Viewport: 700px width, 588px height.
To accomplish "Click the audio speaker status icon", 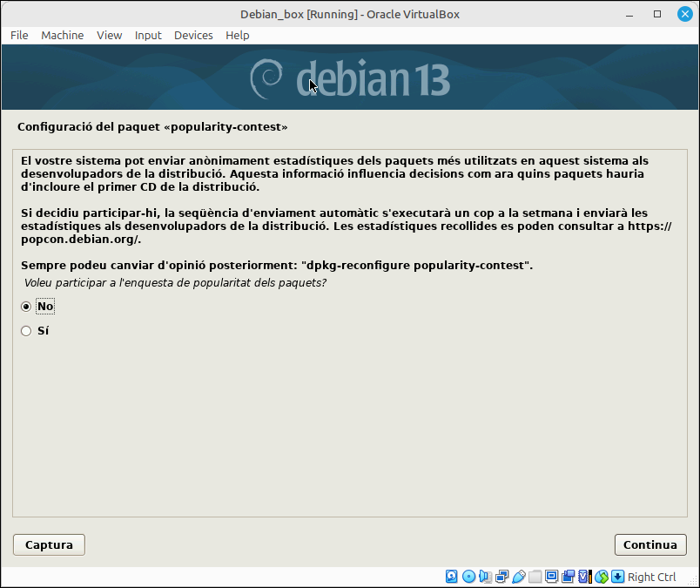I will coord(485,577).
